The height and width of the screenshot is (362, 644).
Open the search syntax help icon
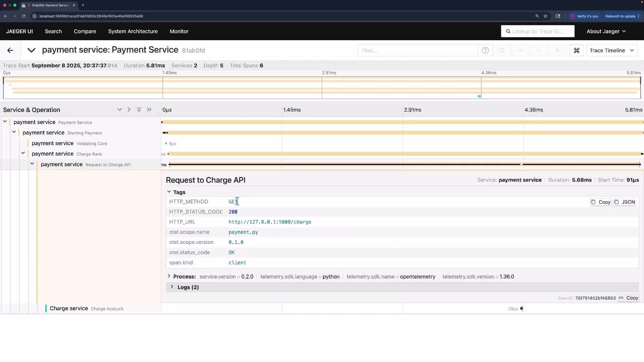tap(485, 50)
